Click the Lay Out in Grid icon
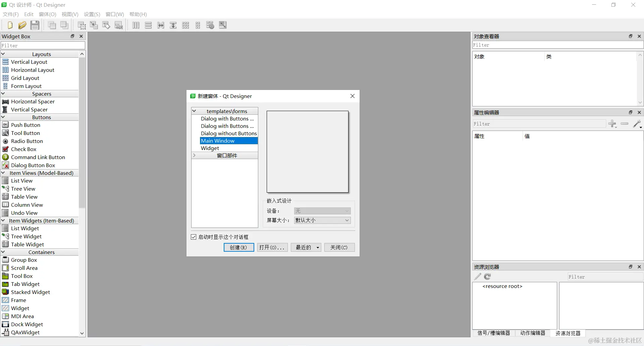644x346 pixels. tap(185, 25)
